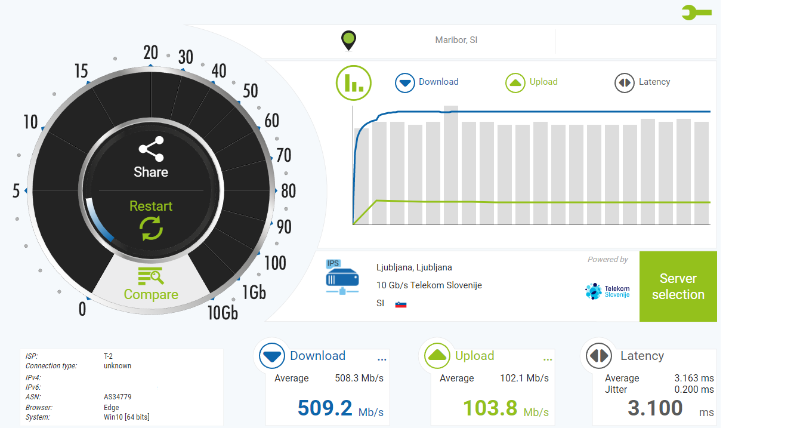Viewport: 800px width, 428px height.
Task: Click the Latency arrows icon in results
Action: (x=598, y=356)
